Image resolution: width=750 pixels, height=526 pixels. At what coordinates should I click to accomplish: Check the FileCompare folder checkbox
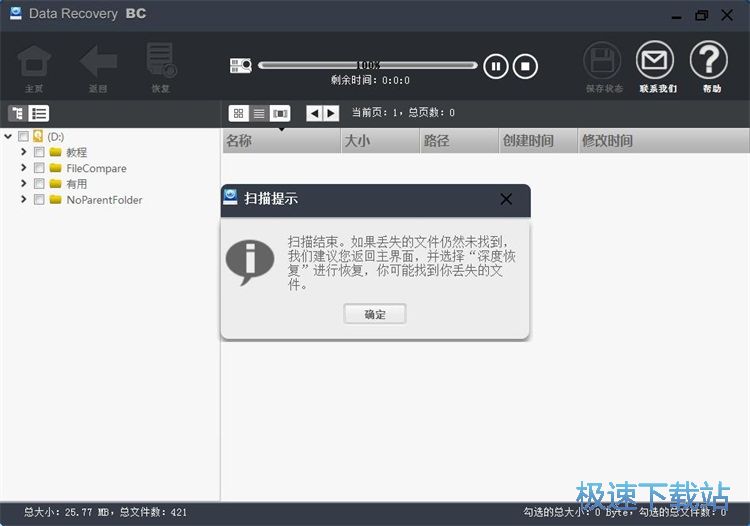point(39,168)
